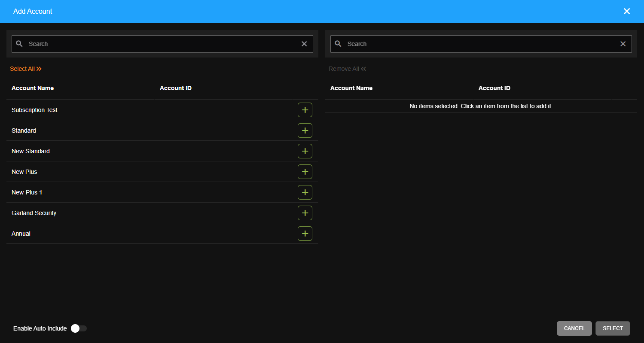Add Garland Security using plus icon

[x=305, y=213]
